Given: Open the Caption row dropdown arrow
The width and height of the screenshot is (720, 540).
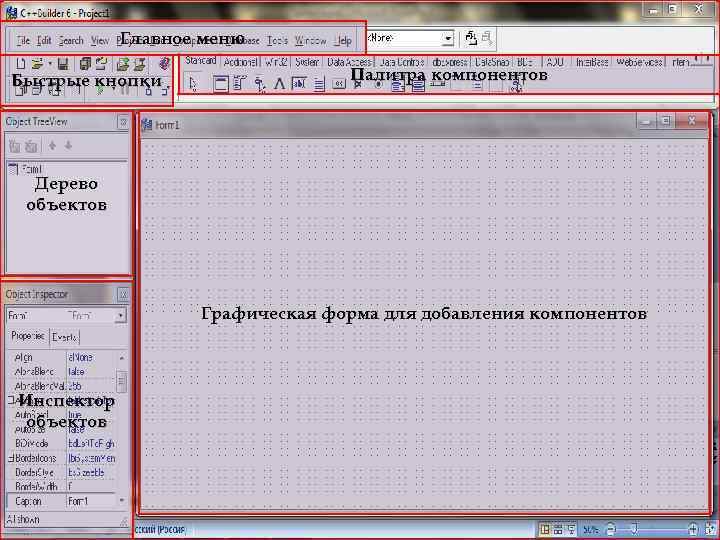Looking at the screenshot, I should (122, 501).
